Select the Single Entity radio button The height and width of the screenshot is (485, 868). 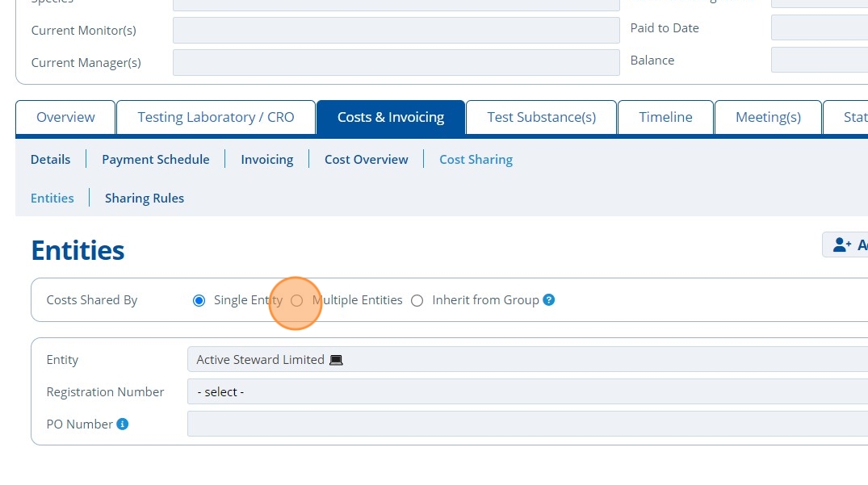click(x=199, y=300)
